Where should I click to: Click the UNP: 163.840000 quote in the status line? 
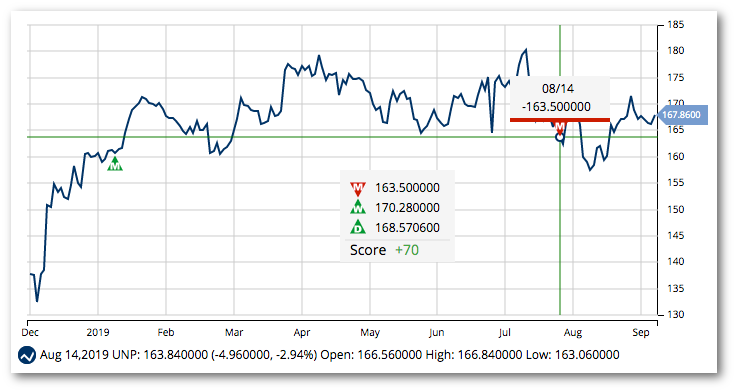coord(160,355)
